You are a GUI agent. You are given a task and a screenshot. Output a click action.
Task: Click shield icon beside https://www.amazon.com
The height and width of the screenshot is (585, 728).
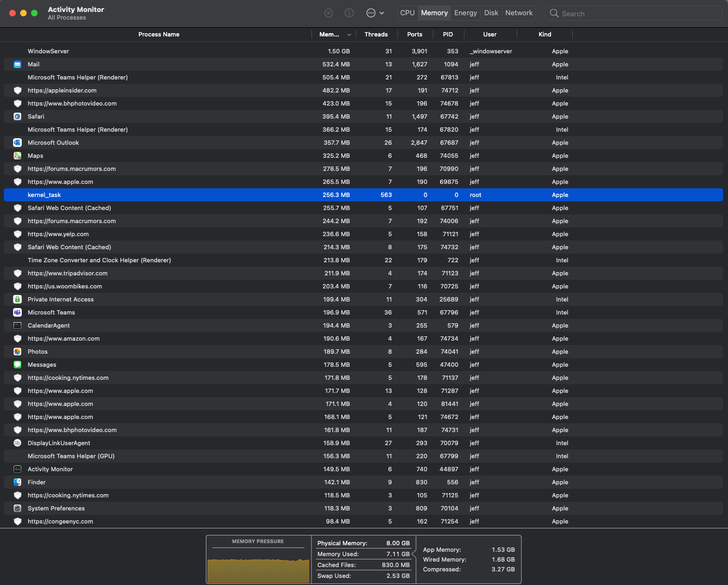(x=17, y=338)
